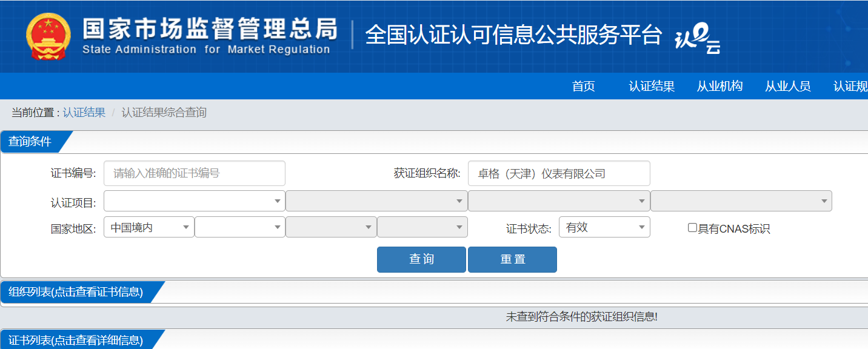Go to the 首页 nav item
This screenshot has width=868, height=349.
click(584, 86)
